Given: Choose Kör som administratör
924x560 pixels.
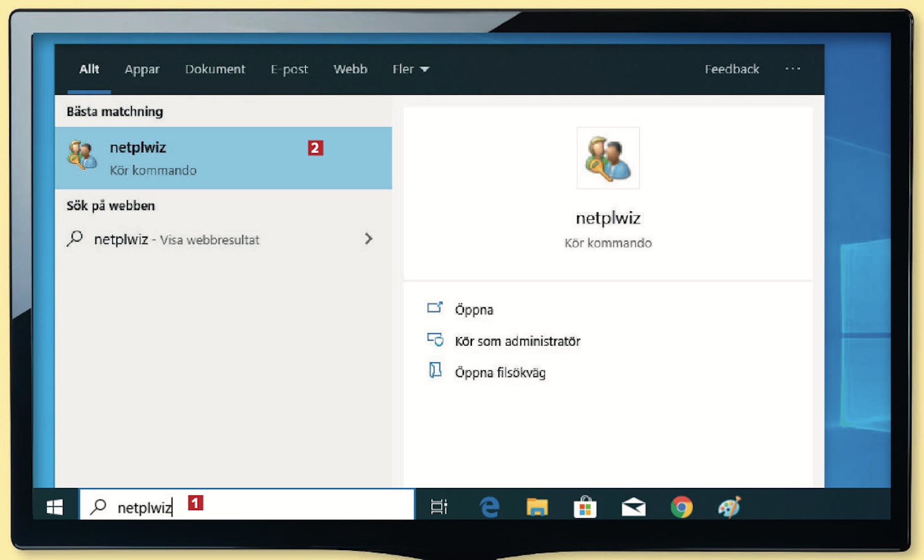Looking at the screenshot, I should (517, 341).
